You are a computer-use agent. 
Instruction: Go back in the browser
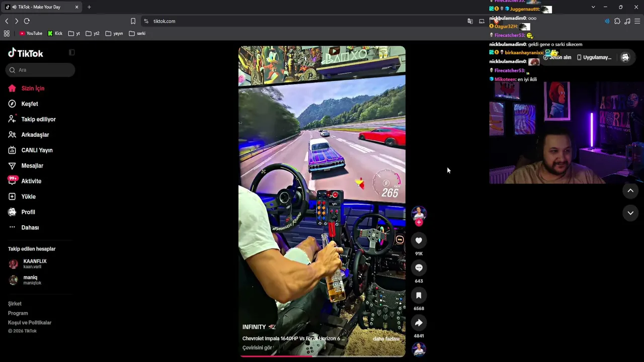[x=7, y=21]
